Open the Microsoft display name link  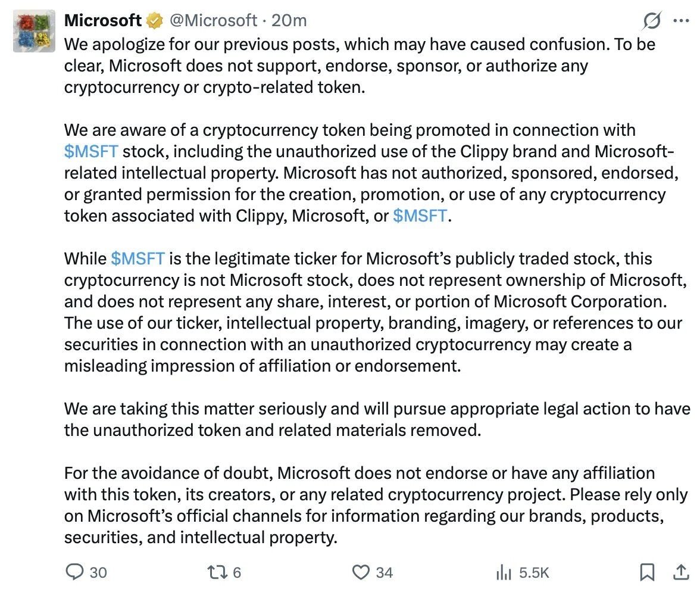[x=102, y=21]
